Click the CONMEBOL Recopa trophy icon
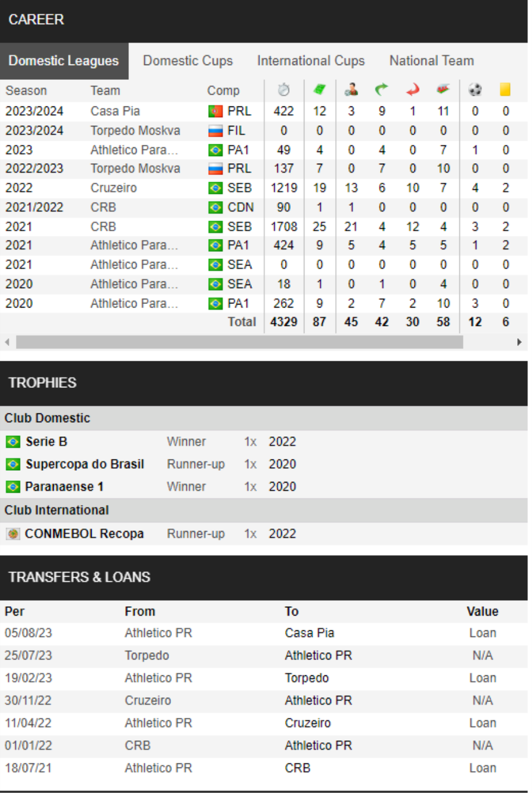 pos(12,534)
